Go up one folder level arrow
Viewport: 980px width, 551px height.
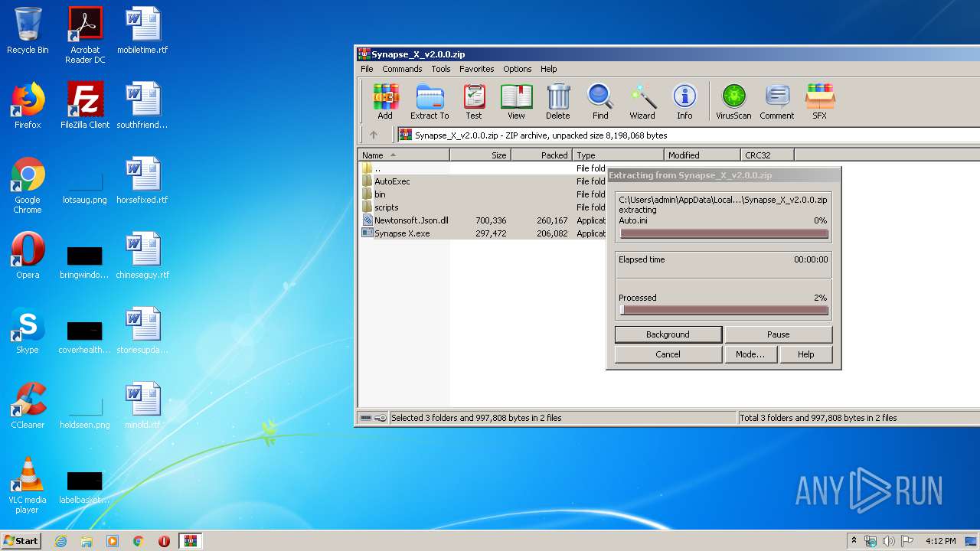[x=374, y=135]
